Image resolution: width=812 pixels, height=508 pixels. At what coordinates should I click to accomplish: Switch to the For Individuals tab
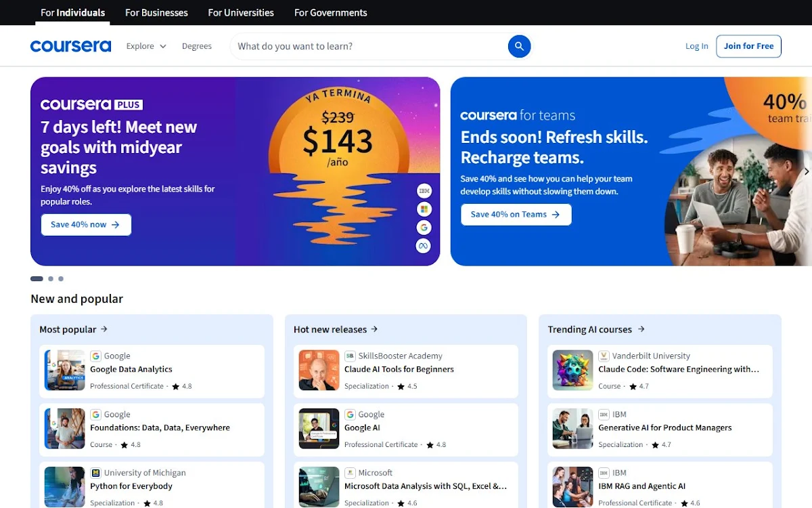(x=72, y=12)
